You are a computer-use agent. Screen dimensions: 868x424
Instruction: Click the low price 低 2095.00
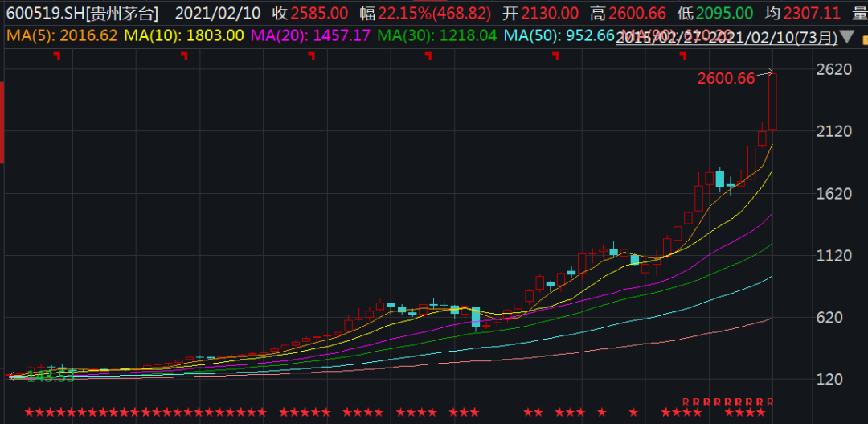pos(714,13)
